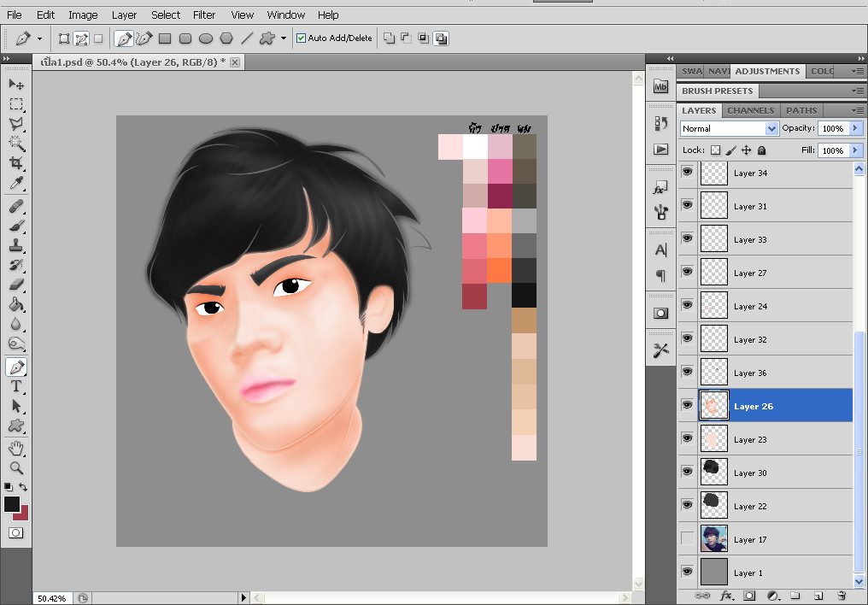Select the Crop tool in toolbox
Image resolution: width=868 pixels, height=605 pixels.
coord(16,163)
